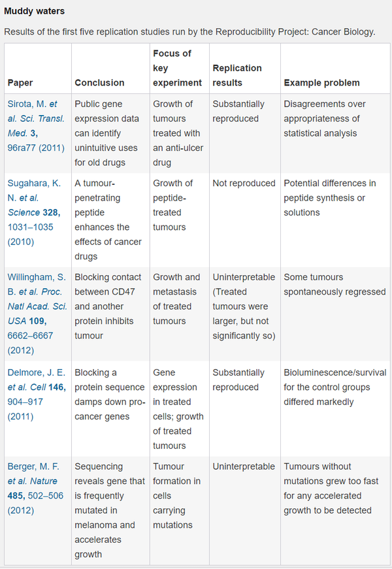Click the Example problem column header
The image size is (392, 569).
tap(321, 83)
